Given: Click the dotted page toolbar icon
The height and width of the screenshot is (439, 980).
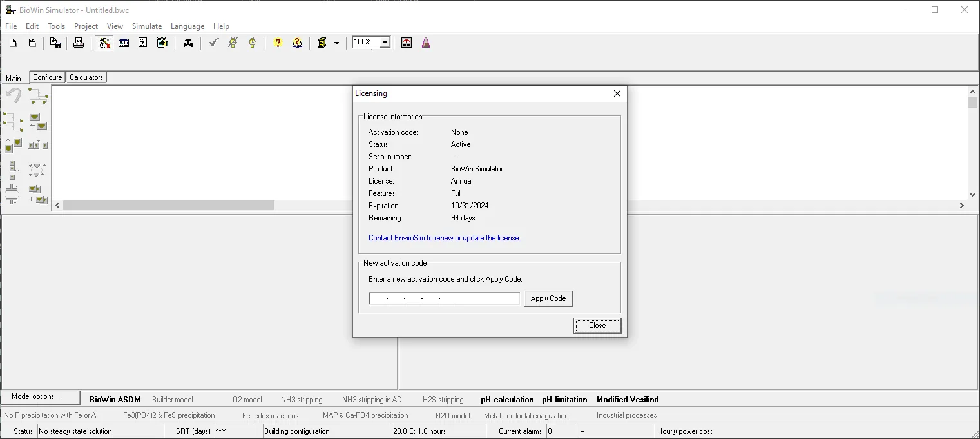Looking at the screenshot, I should click(x=143, y=43).
